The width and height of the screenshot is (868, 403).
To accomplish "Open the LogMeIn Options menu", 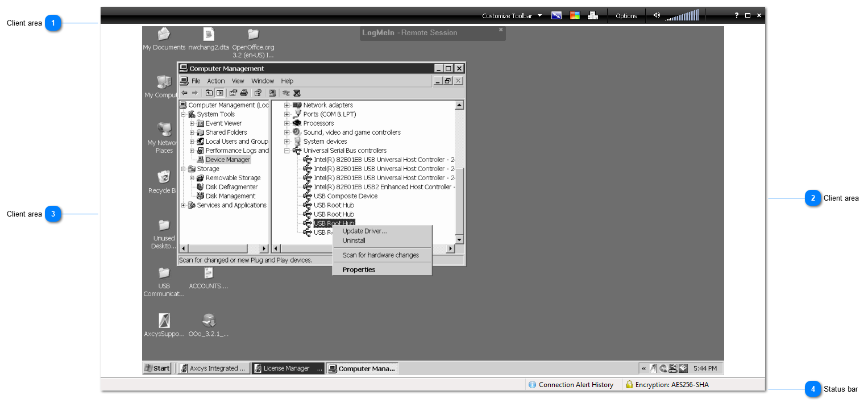I will (x=626, y=16).
